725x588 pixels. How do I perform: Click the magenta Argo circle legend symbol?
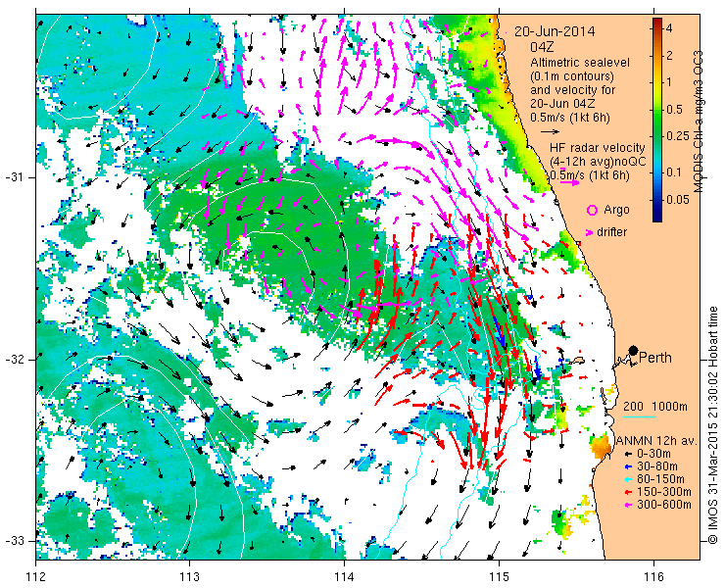coord(592,210)
